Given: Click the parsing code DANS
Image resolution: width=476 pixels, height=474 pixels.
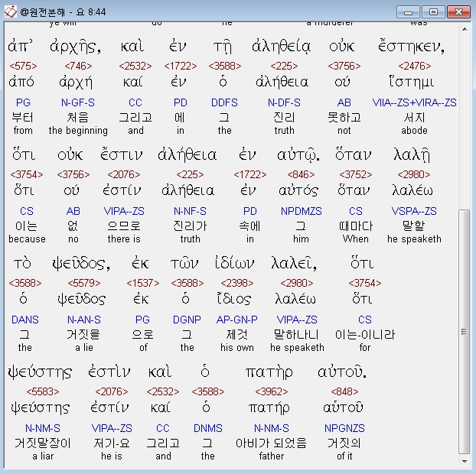Looking at the screenshot, I should point(25,320).
